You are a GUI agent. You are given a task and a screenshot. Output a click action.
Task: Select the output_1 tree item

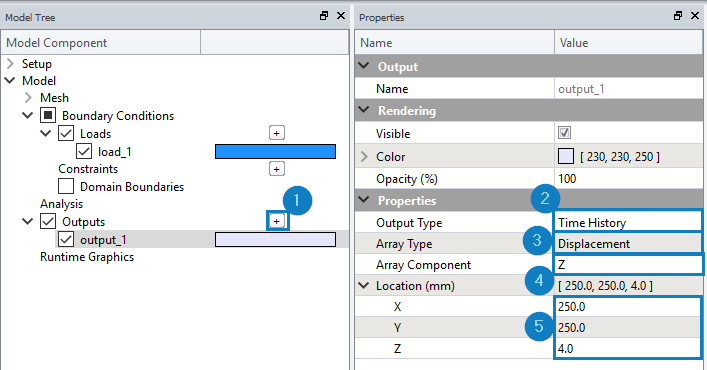103,240
